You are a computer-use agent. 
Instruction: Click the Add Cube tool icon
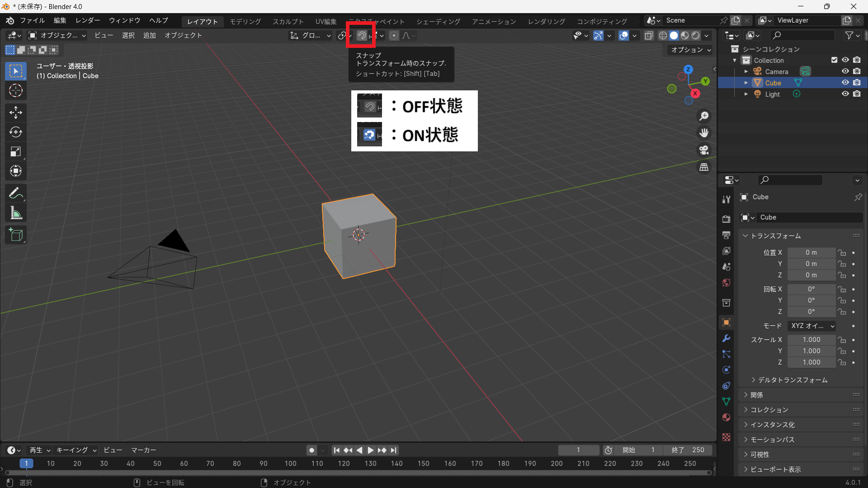[16, 235]
